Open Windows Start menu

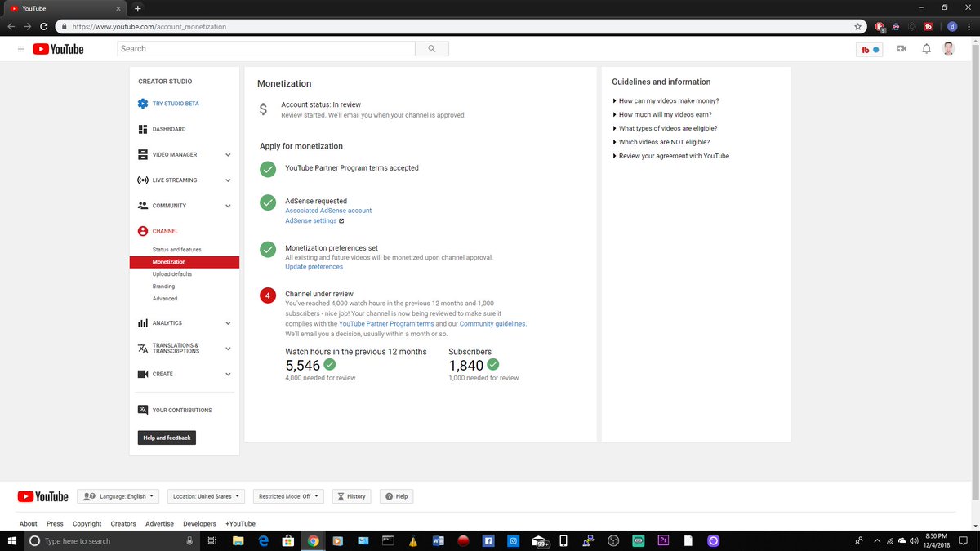pyautogui.click(x=12, y=540)
